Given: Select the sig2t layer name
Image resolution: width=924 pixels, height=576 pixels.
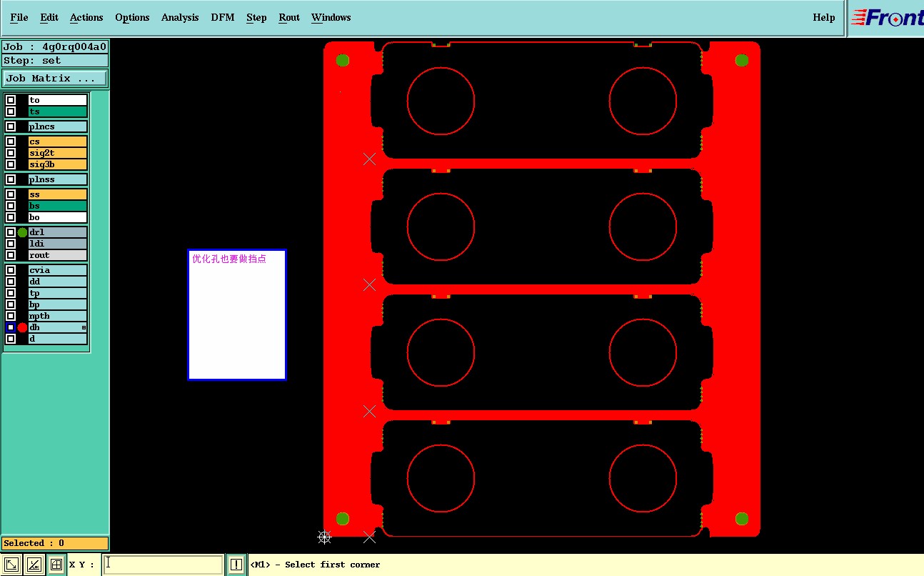Looking at the screenshot, I should coord(58,153).
